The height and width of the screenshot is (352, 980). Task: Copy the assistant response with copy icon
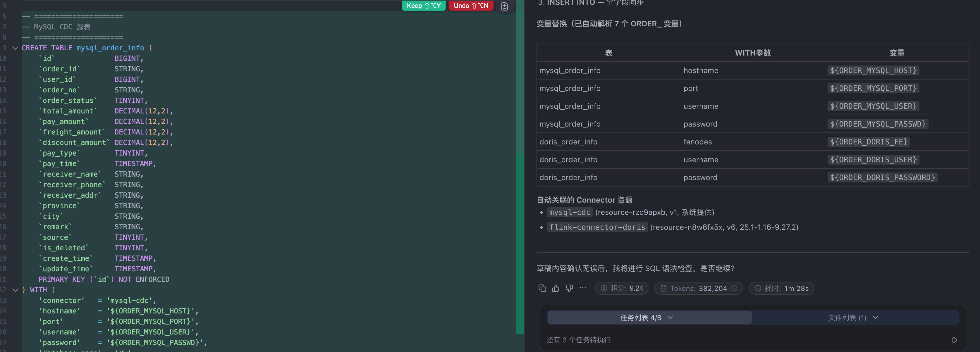(x=542, y=288)
